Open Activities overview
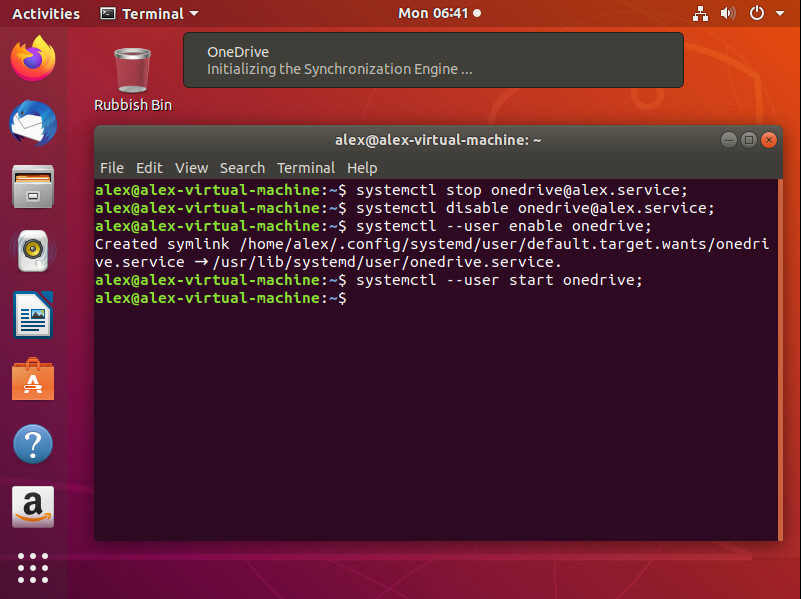Image resolution: width=801 pixels, height=599 pixels. point(46,14)
